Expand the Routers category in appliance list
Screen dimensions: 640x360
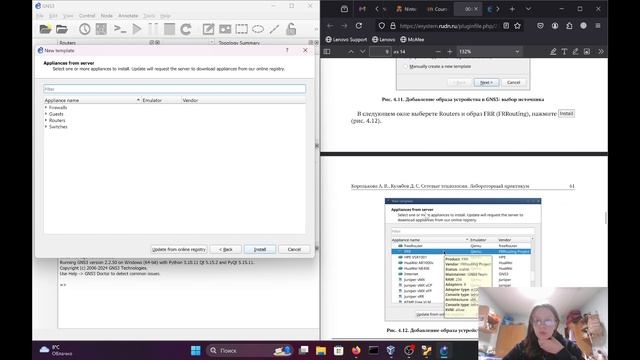pos(46,120)
